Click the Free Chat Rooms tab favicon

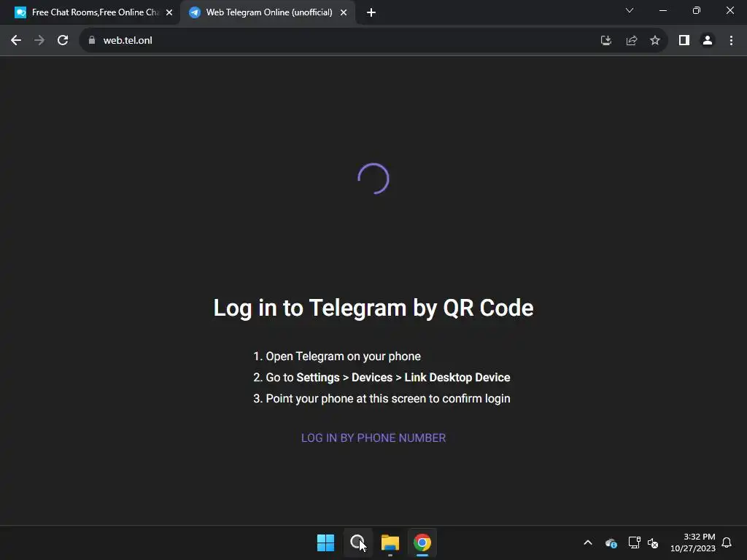click(20, 12)
